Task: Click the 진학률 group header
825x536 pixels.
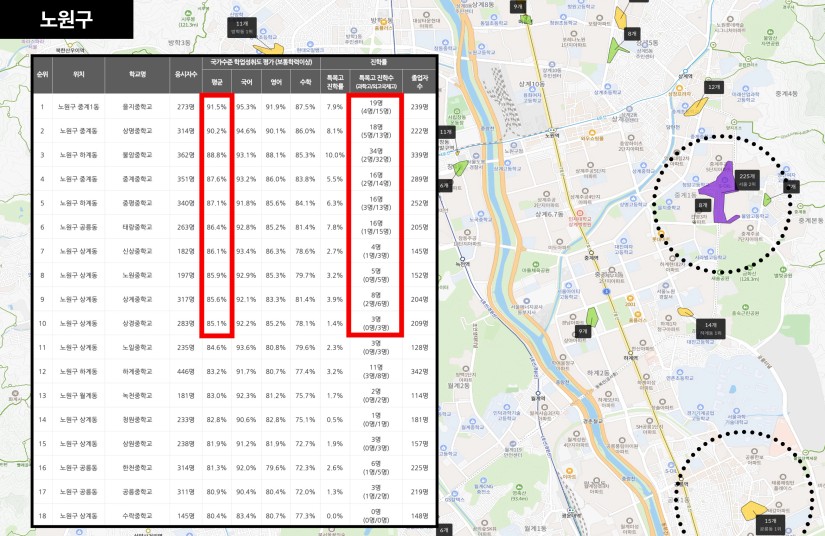Action: click(x=378, y=62)
